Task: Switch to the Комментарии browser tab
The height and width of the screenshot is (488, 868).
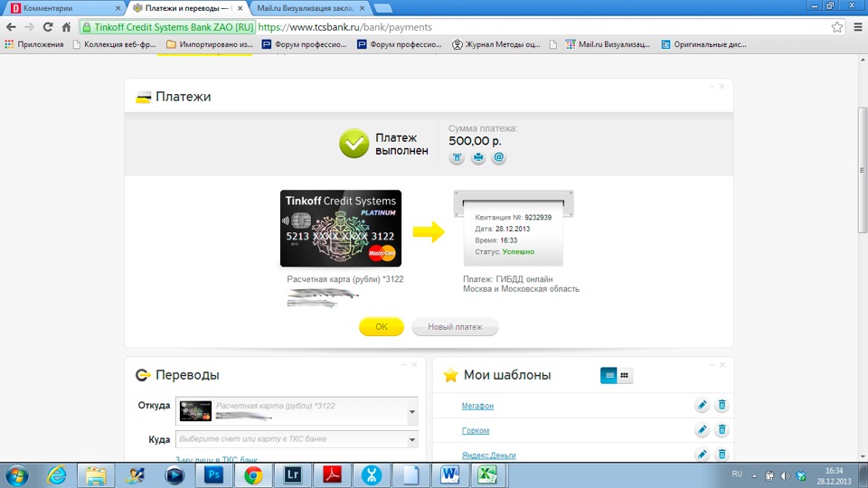Action: point(62,8)
